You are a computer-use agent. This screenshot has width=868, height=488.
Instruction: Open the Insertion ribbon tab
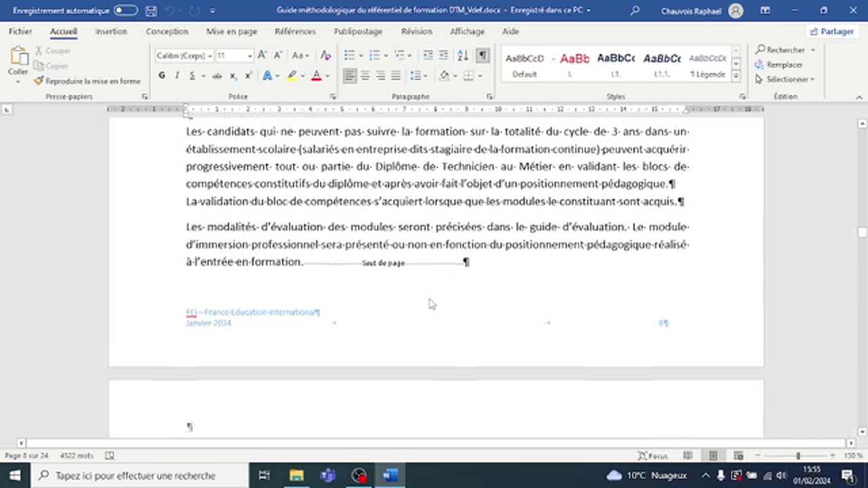click(x=111, y=31)
